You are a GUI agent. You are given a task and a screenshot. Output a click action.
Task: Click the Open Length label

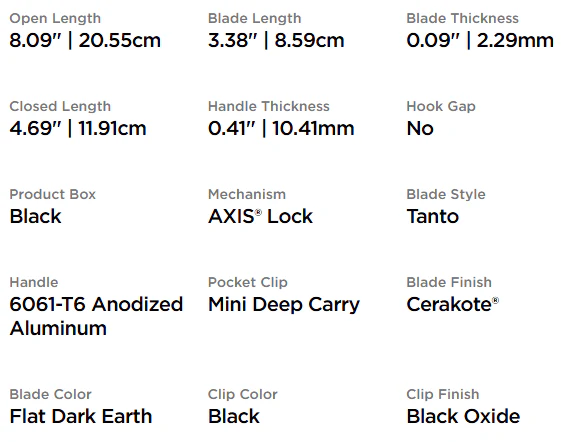pyautogui.click(x=55, y=18)
